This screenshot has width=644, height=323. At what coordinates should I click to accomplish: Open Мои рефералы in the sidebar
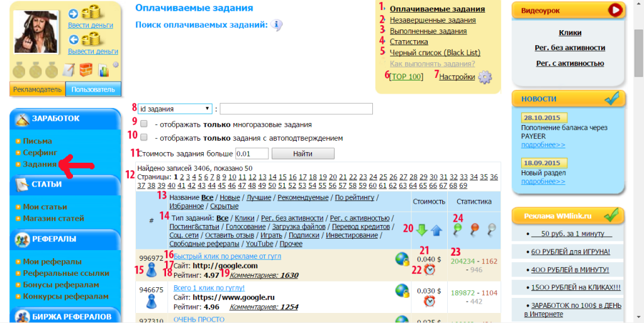pyautogui.click(x=52, y=261)
